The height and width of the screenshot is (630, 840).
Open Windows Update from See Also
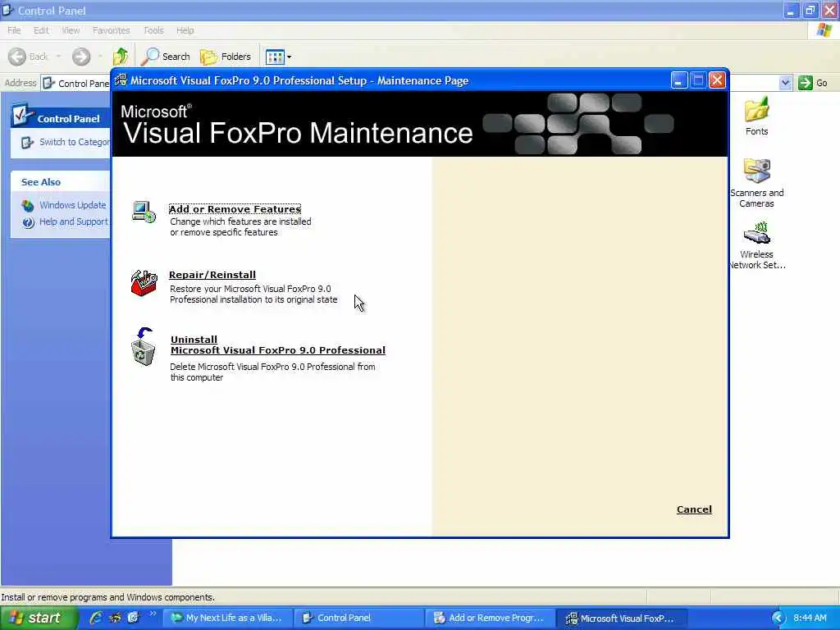pos(72,205)
